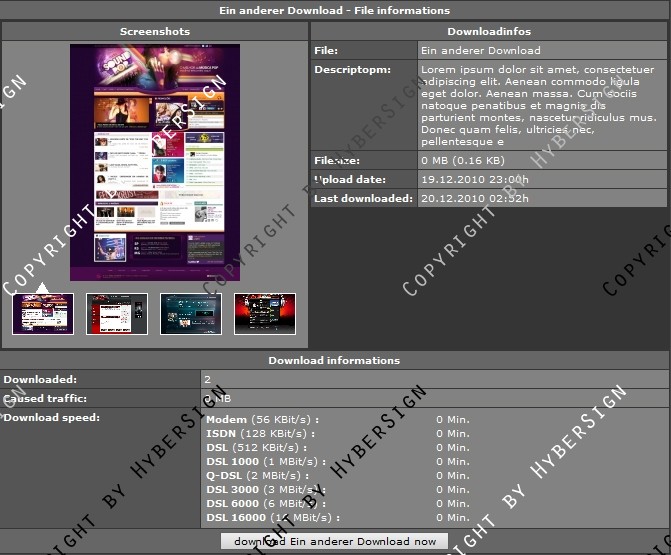Select the third screenshot thumbnail
Image resolution: width=671 pixels, height=555 pixels.
pos(191,314)
